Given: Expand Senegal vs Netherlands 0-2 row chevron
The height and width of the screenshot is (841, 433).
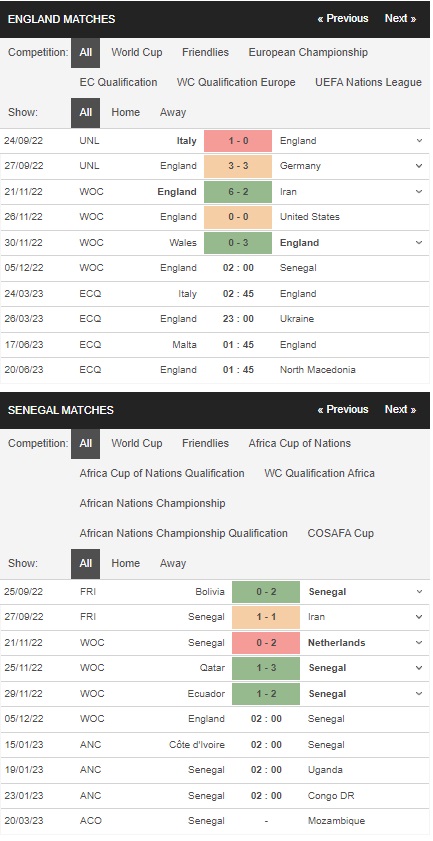Looking at the screenshot, I should (419, 643).
